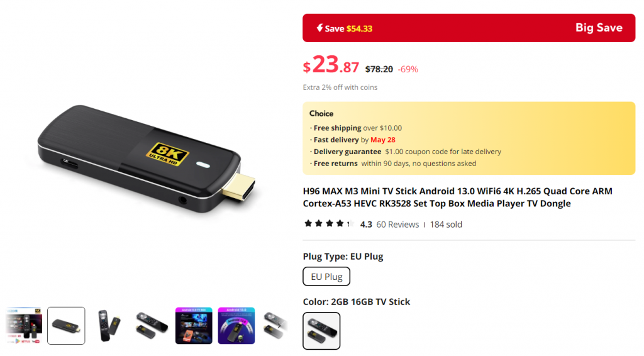Click the Choice badge heading

[321, 113]
